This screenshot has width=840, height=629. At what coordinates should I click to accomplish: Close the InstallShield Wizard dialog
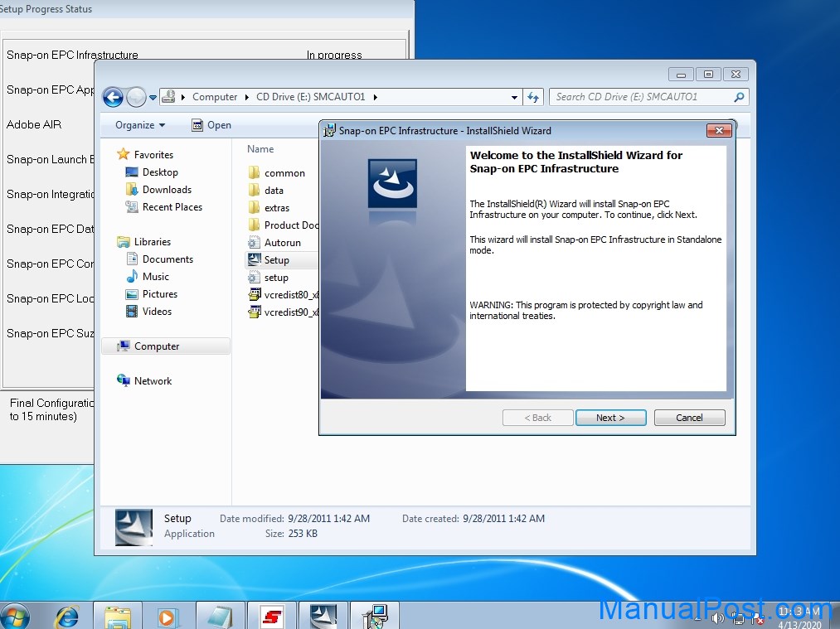[x=719, y=130]
